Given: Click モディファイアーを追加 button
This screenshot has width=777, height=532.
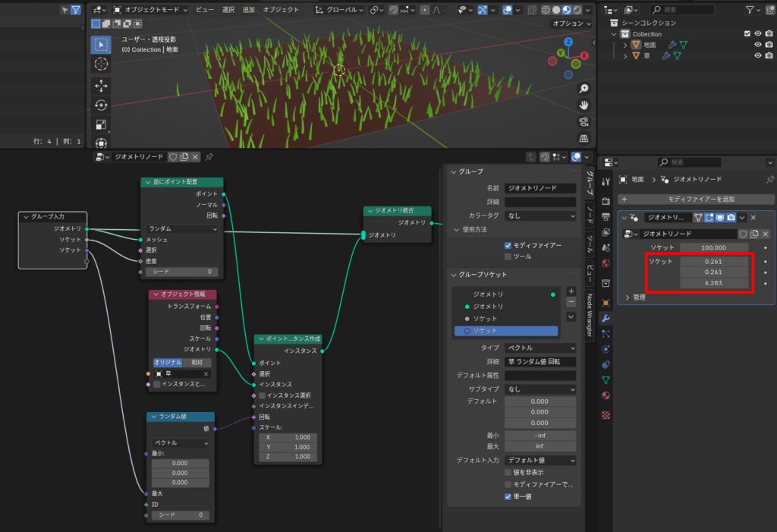Looking at the screenshot, I should [695, 199].
